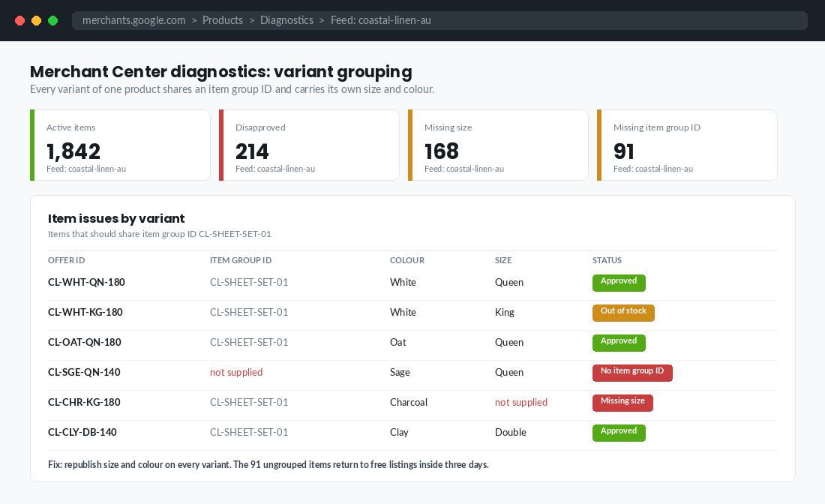This screenshot has width=825, height=504.
Task: Click the Double size cell
Action: pyautogui.click(x=511, y=433)
